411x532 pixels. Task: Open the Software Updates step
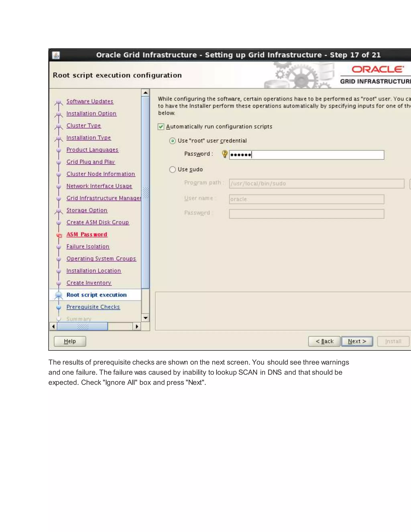(90, 101)
